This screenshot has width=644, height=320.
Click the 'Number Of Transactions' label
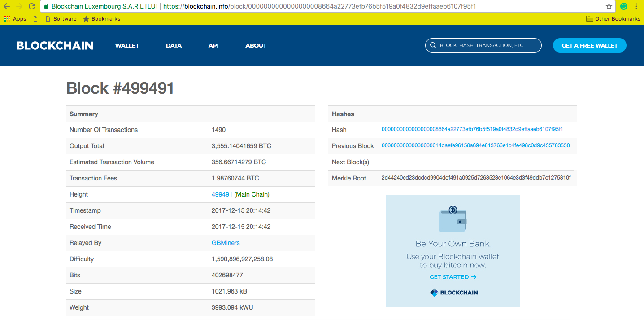(x=104, y=130)
